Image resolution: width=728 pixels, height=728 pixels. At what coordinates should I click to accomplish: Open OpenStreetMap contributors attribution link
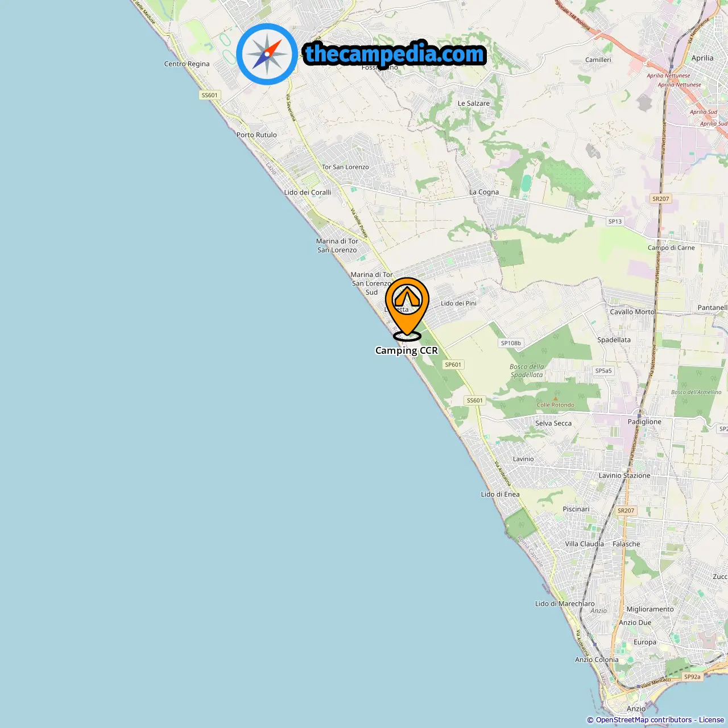pyautogui.click(x=644, y=720)
